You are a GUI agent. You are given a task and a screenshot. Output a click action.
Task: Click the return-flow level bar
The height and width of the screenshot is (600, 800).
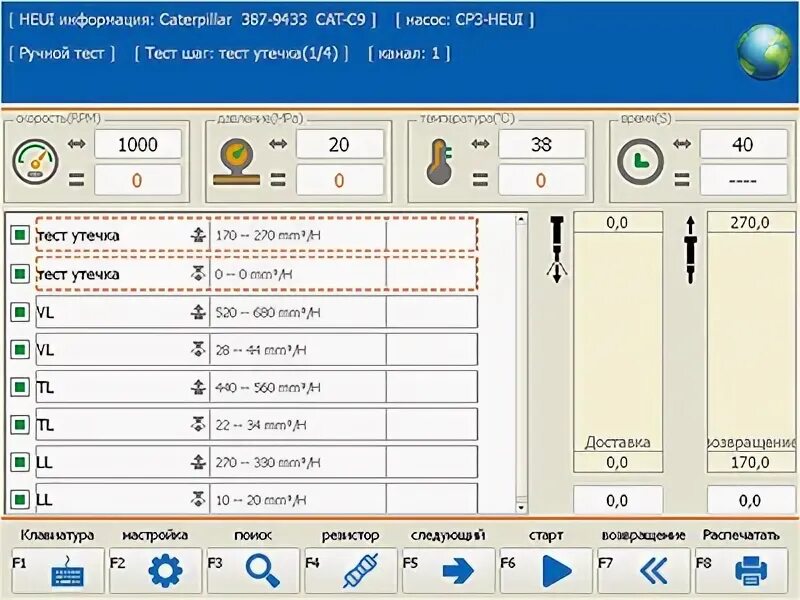(x=751, y=342)
